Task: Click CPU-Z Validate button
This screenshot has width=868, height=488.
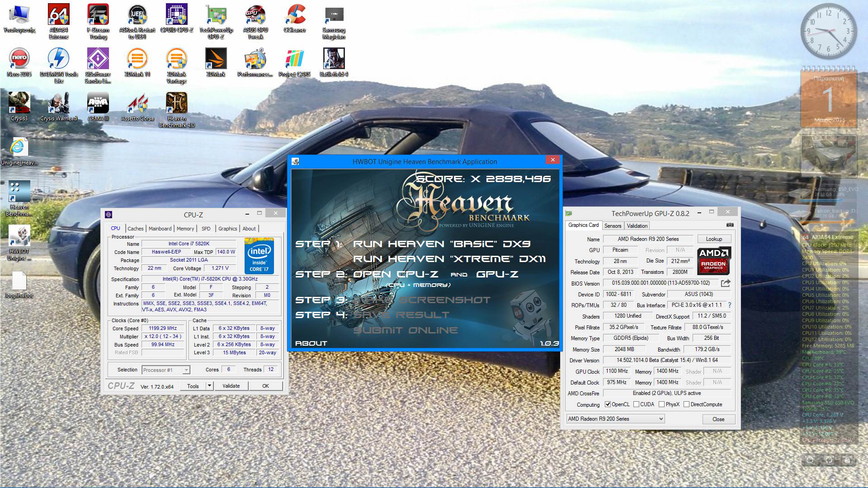Action: 231,386
